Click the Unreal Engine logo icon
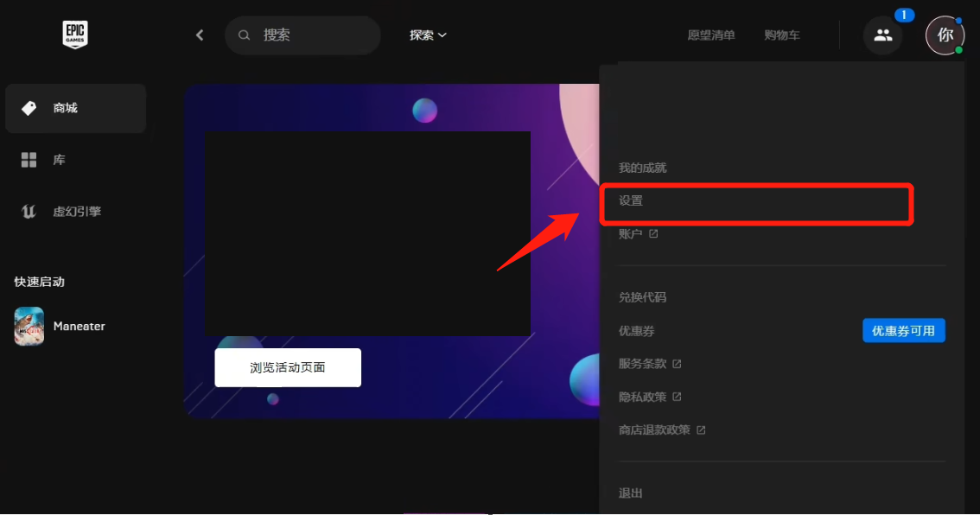 coord(29,211)
